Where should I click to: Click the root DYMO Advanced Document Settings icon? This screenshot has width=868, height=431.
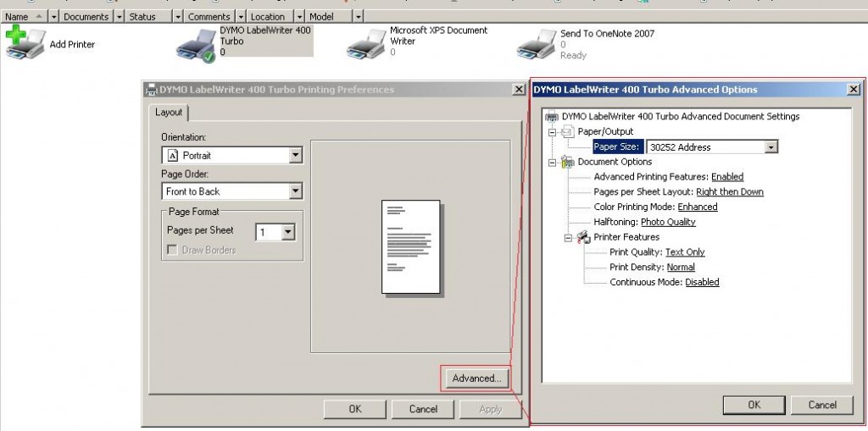552,116
